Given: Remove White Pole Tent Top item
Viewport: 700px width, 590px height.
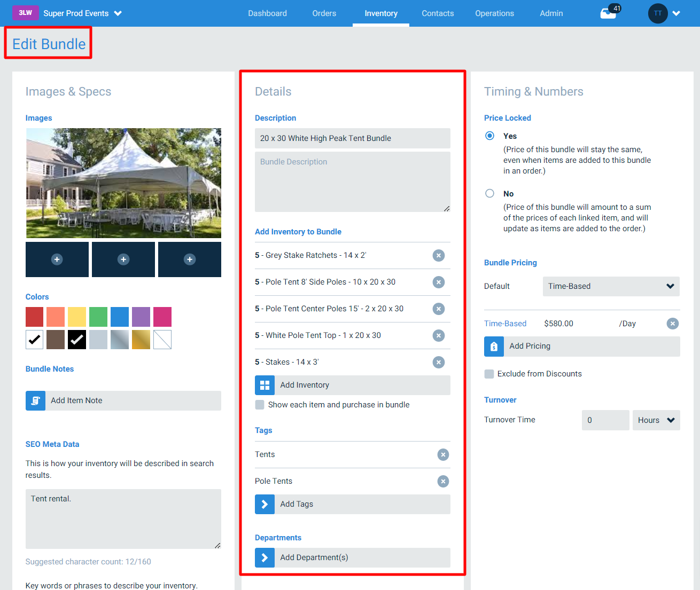Looking at the screenshot, I should [x=439, y=335].
